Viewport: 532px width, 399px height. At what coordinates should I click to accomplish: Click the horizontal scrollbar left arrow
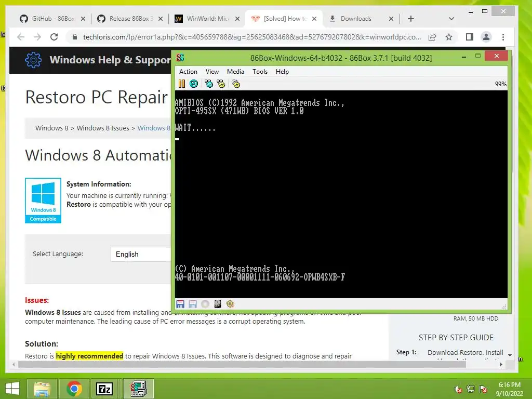[14, 364]
